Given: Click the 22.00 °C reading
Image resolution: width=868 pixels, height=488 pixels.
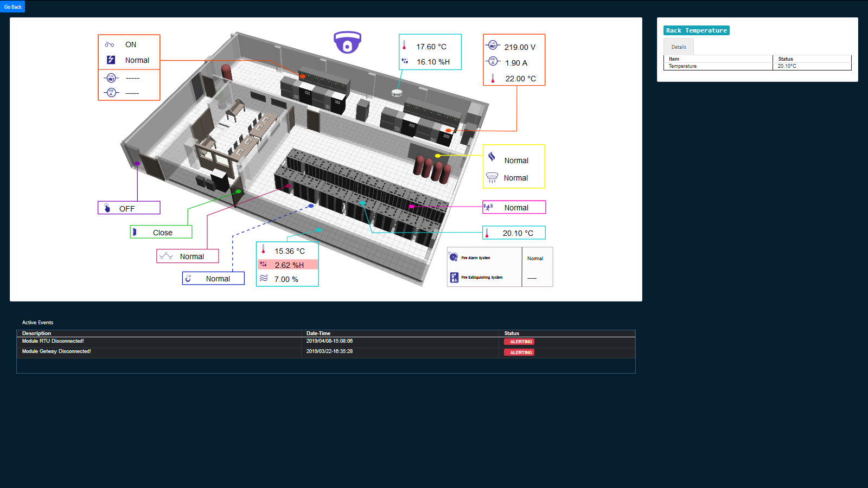Looking at the screenshot, I should click(x=520, y=79).
